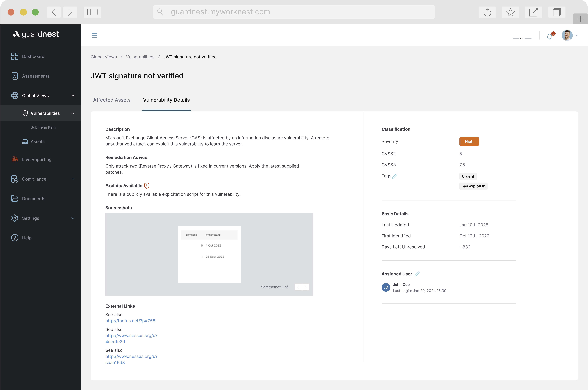Click the retests screenshot thumbnail

coord(209,254)
